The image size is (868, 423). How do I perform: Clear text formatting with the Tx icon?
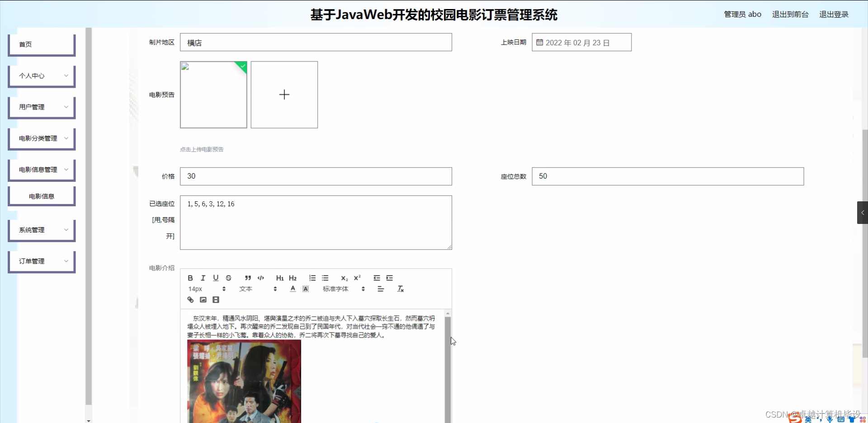click(x=401, y=289)
